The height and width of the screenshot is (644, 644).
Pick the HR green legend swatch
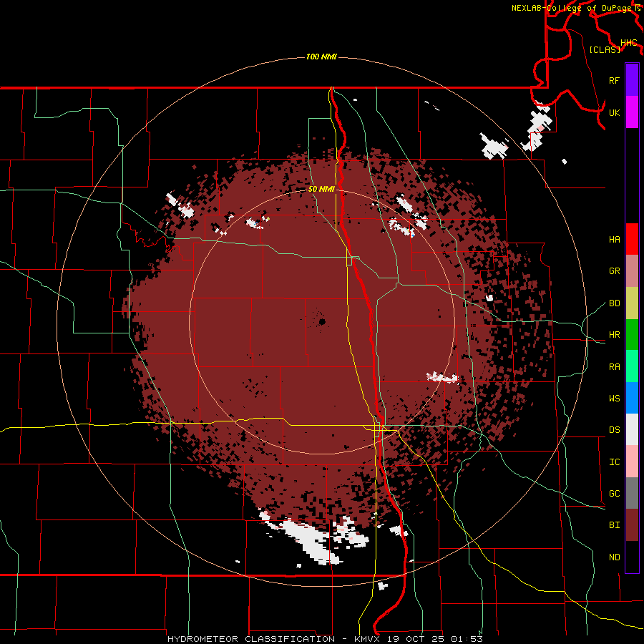[x=632, y=335]
